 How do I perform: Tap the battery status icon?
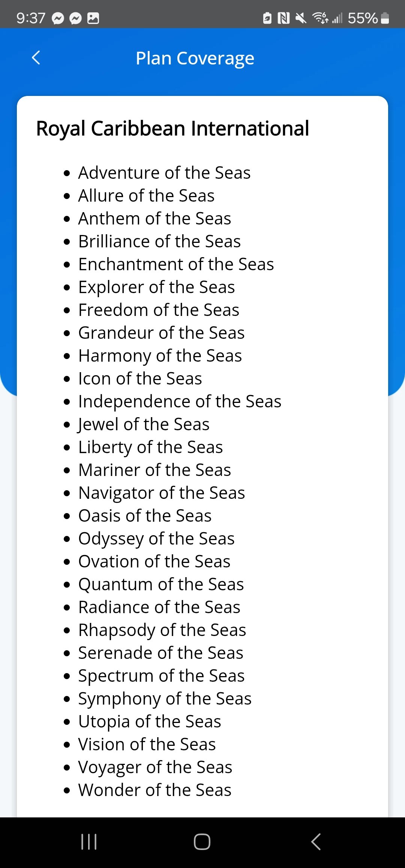click(x=385, y=18)
